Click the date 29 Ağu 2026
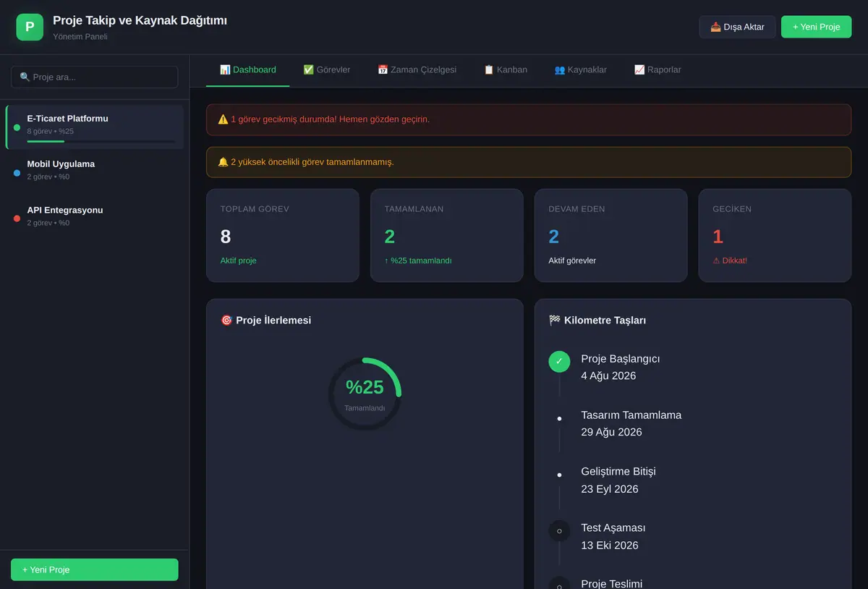 coord(611,432)
